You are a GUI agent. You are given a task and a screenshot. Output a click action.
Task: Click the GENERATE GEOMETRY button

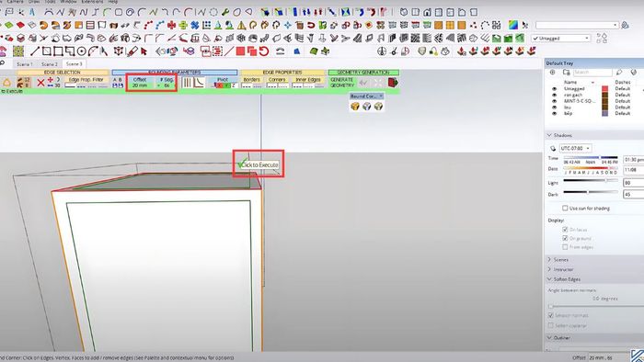pyautogui.click(x=342, y=83)
